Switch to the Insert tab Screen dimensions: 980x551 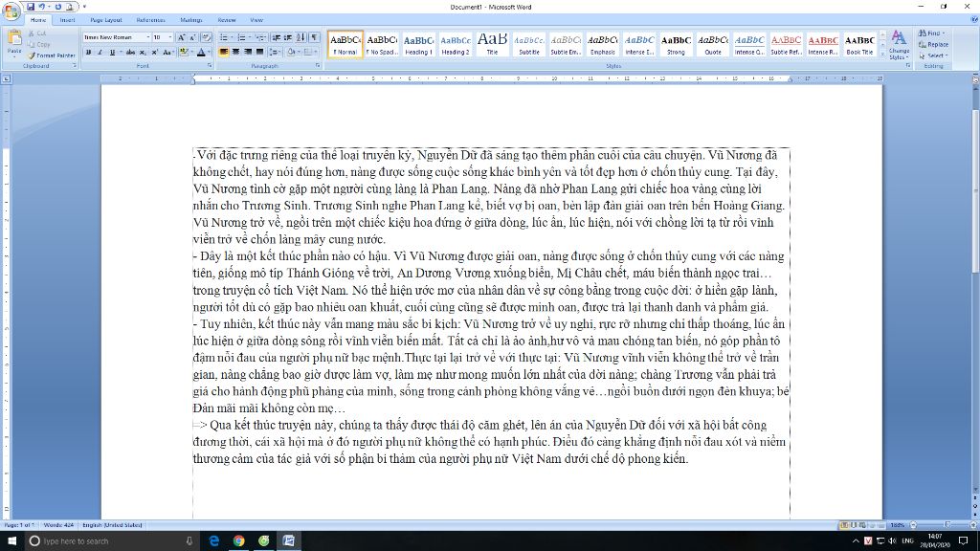click(x=68, y=20)
